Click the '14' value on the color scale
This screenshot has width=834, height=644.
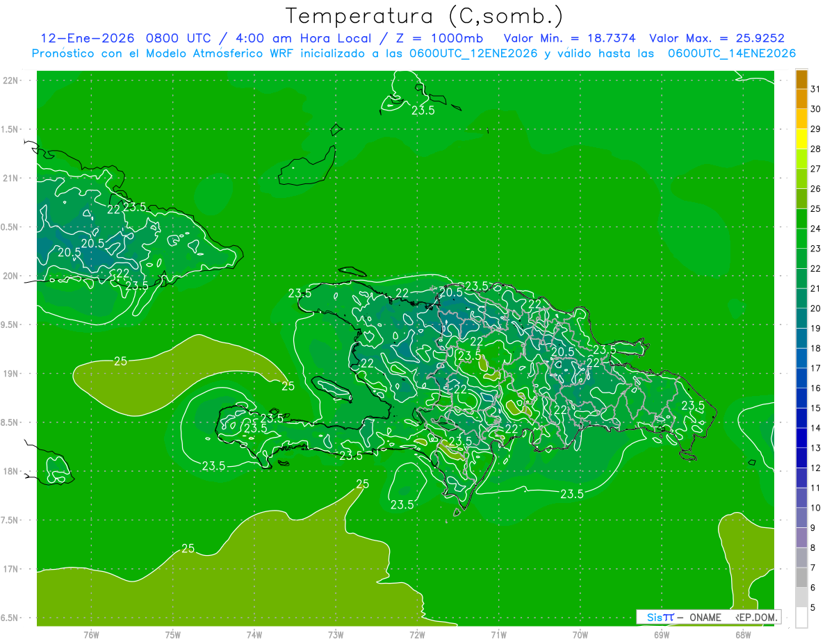coord(816,428)
